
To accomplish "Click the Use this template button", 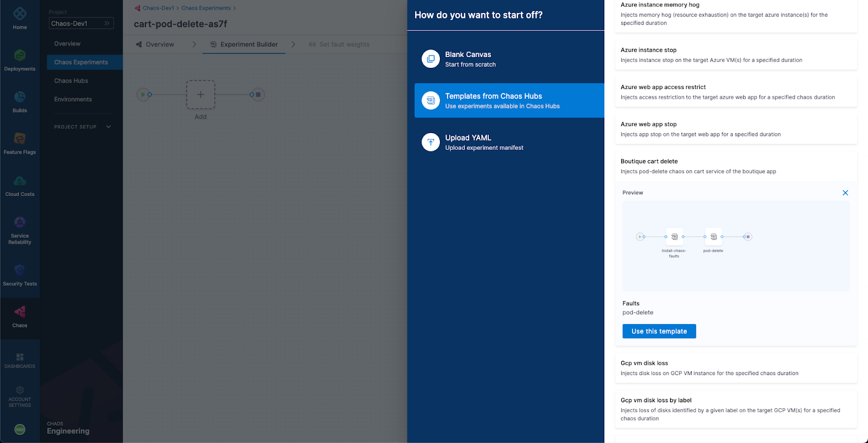I will tap(659, 331).
